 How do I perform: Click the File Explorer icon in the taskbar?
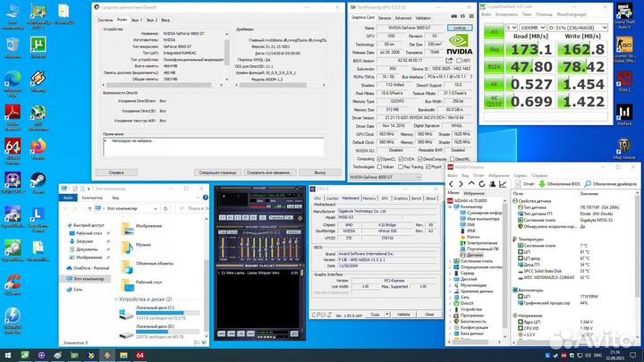123,355
